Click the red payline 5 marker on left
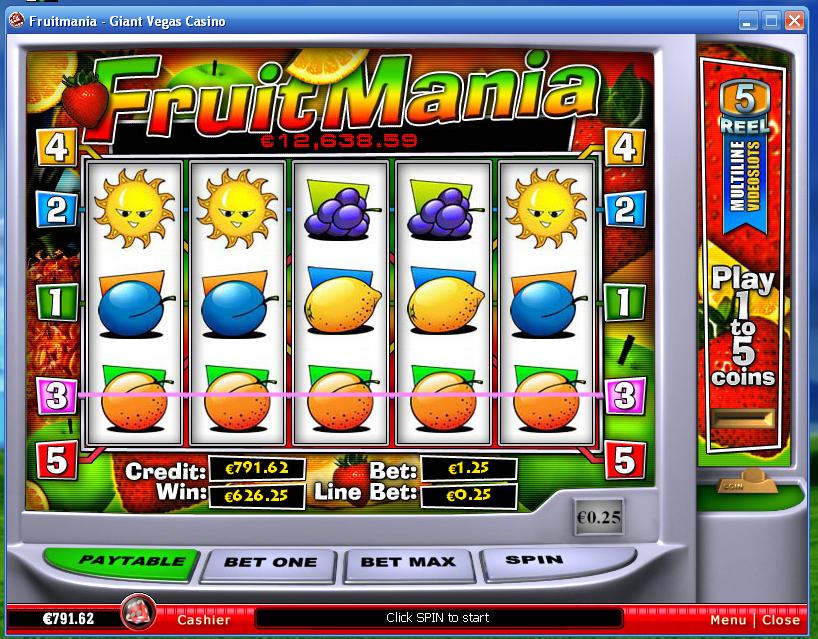This screenshot has height=639, width=818. point(57,460)
